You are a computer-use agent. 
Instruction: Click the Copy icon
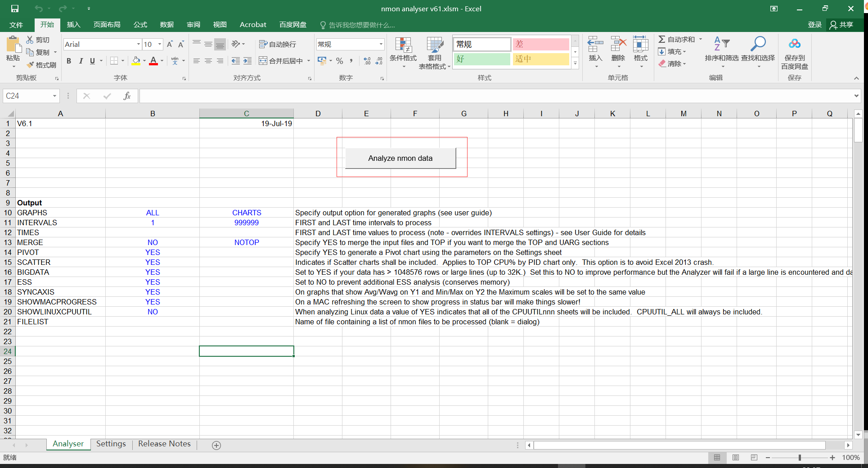pos(30,52)
